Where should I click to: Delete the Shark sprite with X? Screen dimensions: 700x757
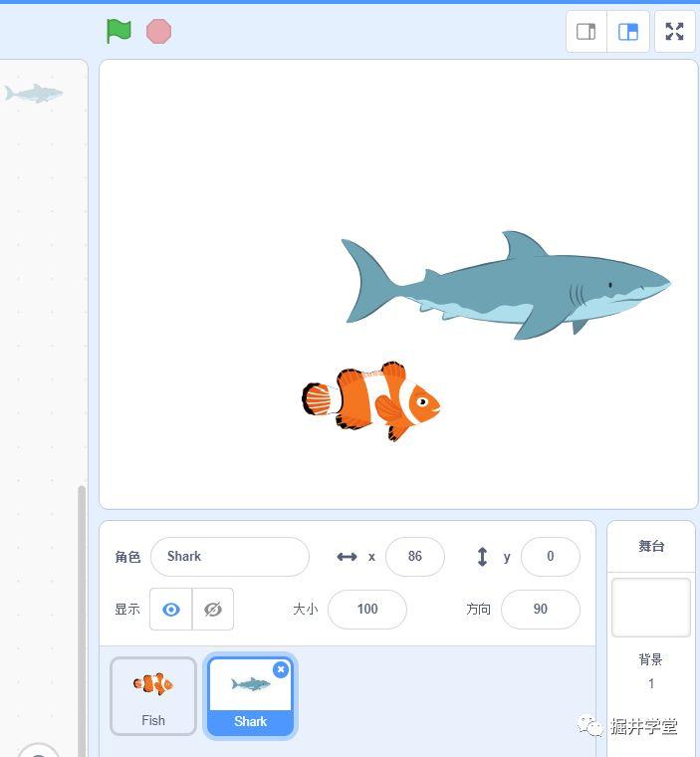pos(281,669)
